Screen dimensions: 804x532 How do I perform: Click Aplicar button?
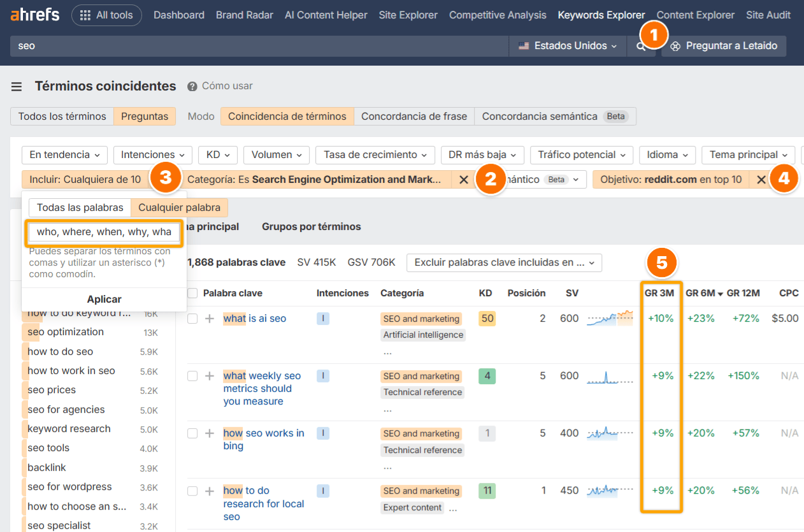[x=104, y=299]
